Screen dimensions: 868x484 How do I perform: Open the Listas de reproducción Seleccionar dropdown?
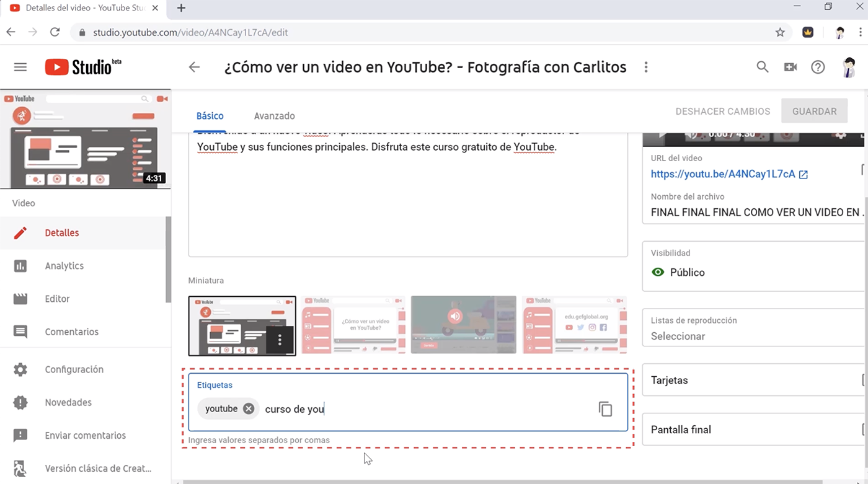tap(754, 328)
